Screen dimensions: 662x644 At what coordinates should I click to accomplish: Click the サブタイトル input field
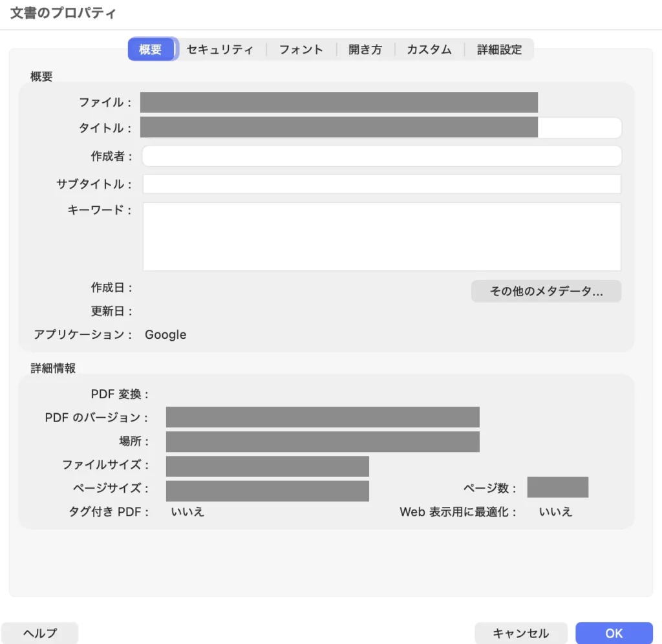click(381, 184)
